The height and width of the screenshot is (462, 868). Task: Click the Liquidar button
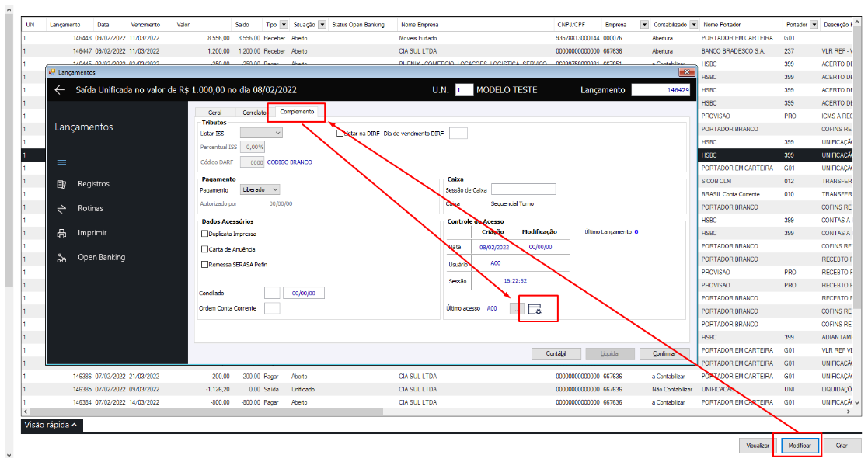pyautogui.click(x=610, y=353)
